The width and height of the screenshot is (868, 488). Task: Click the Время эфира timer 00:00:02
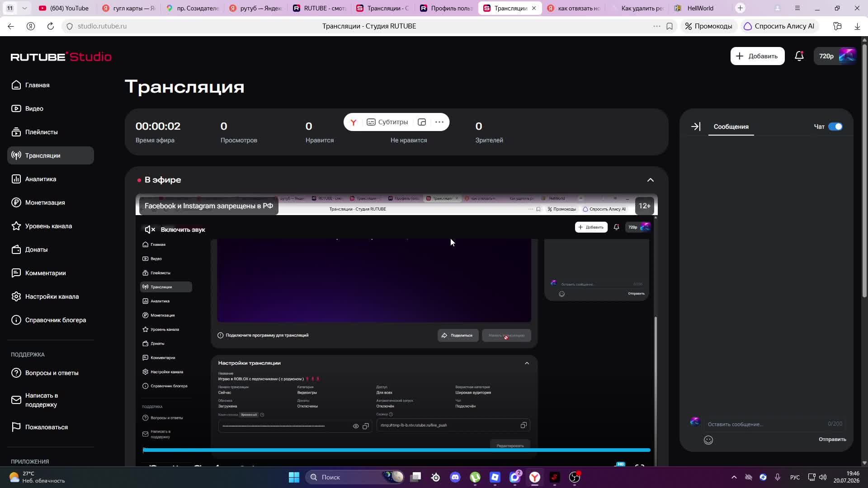click(158, 126)
